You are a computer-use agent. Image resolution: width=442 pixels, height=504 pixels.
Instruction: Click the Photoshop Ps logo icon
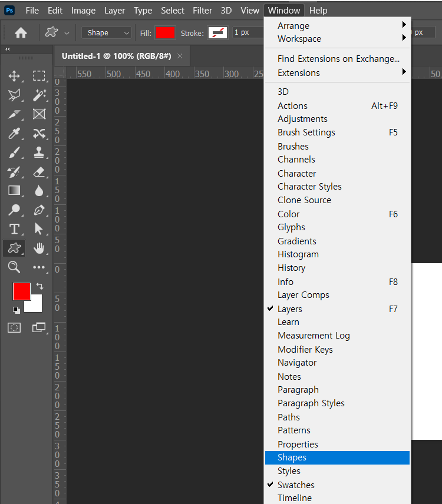[x=9, y=10]
